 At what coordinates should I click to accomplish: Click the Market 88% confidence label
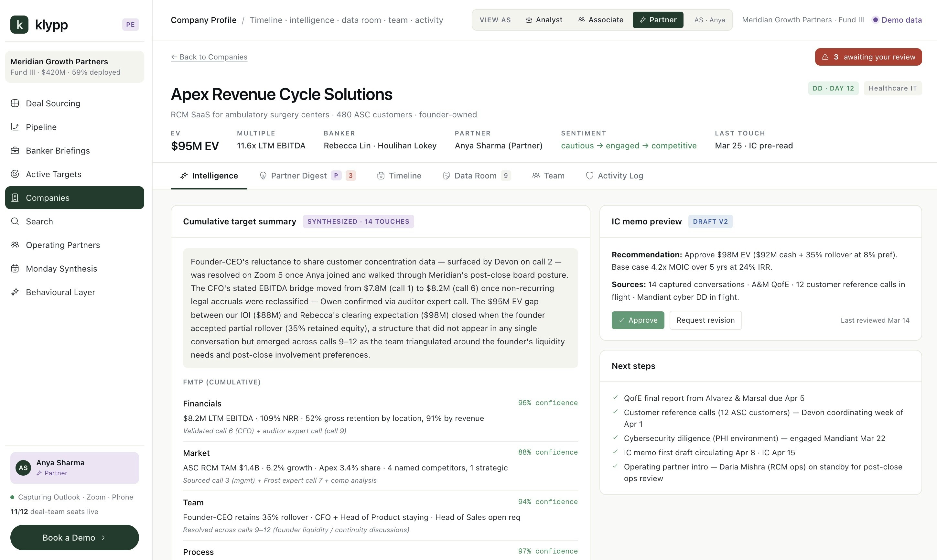coord(548,452)
